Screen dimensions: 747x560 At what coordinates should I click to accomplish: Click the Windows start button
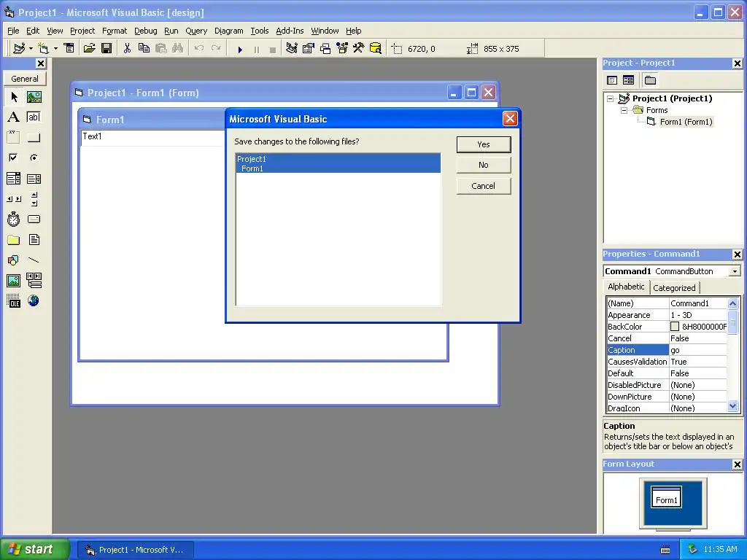coord(34,550)
